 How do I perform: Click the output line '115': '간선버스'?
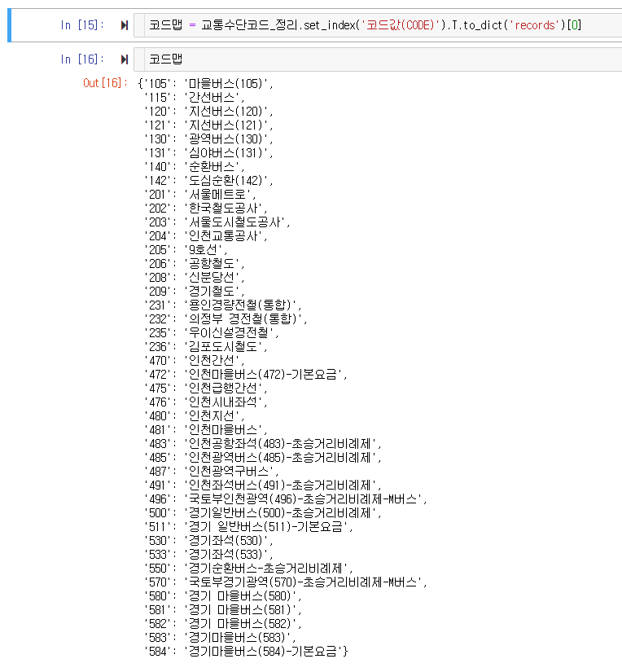[x=194, y=97]
